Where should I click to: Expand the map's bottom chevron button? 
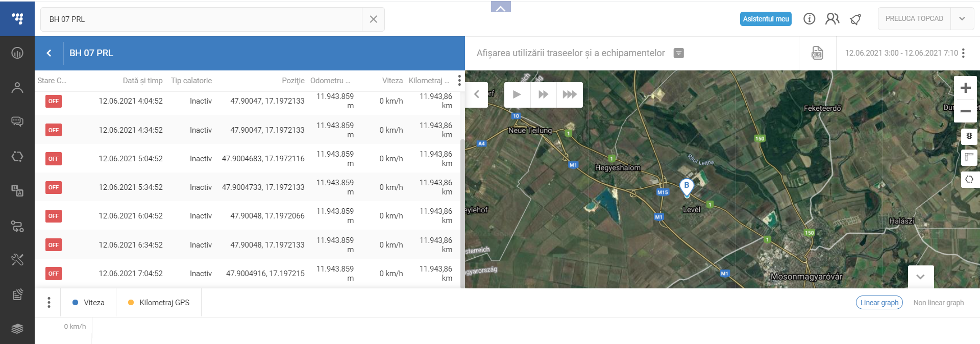pyautogui.click(x=920, y=277)
